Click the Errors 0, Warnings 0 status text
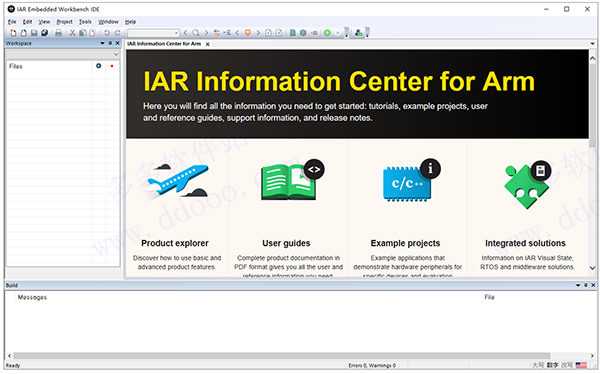The image size is (600, 374). 372,366
